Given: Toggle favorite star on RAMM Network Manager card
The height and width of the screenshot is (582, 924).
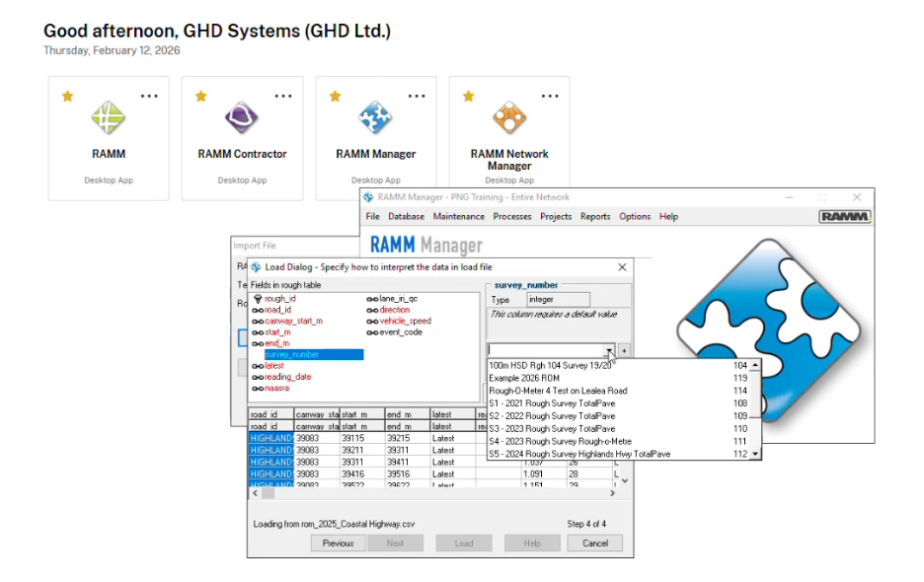Looking at the screenshot, I should point(469,96).
